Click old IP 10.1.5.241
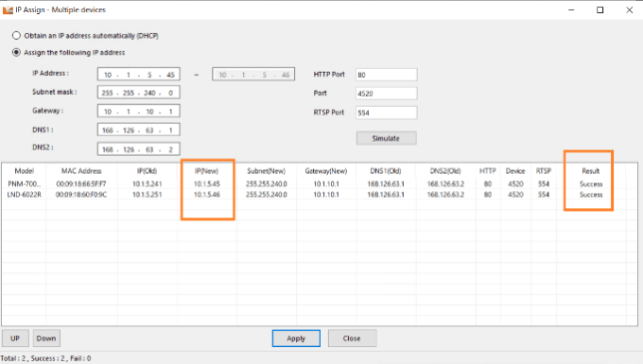The height and width of the screenshot is (364, 643). (147, 184)
